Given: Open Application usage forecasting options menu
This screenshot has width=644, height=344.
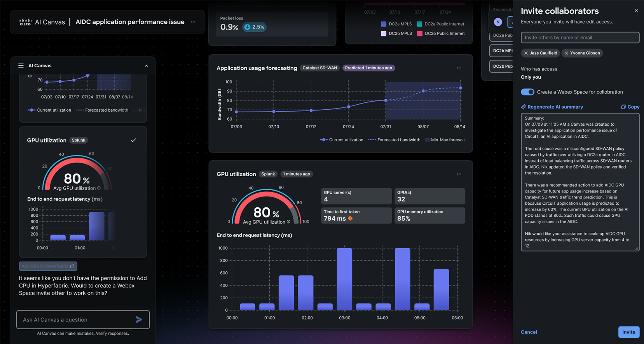Looking at the screenshot, I should coord(459,68).
